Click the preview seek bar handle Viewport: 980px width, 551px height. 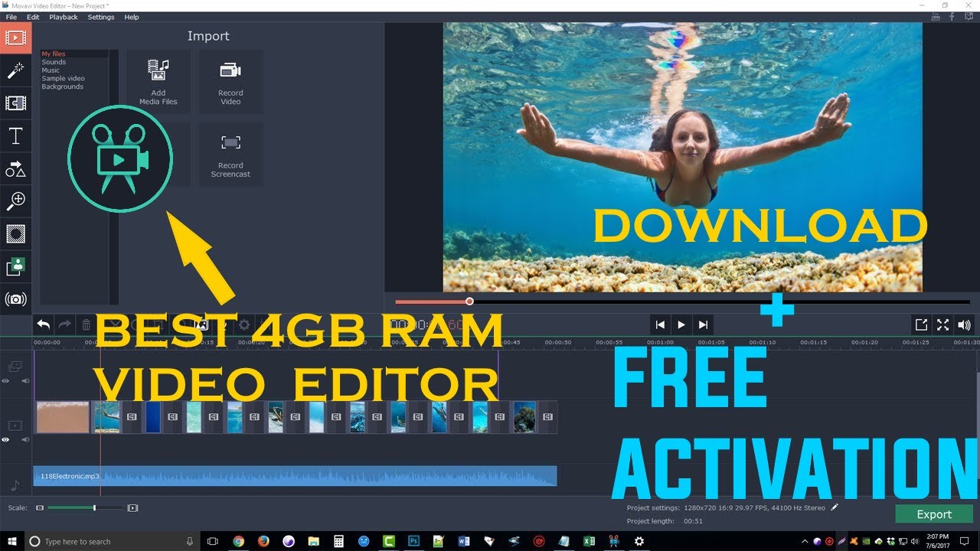[x=469, y=302]
